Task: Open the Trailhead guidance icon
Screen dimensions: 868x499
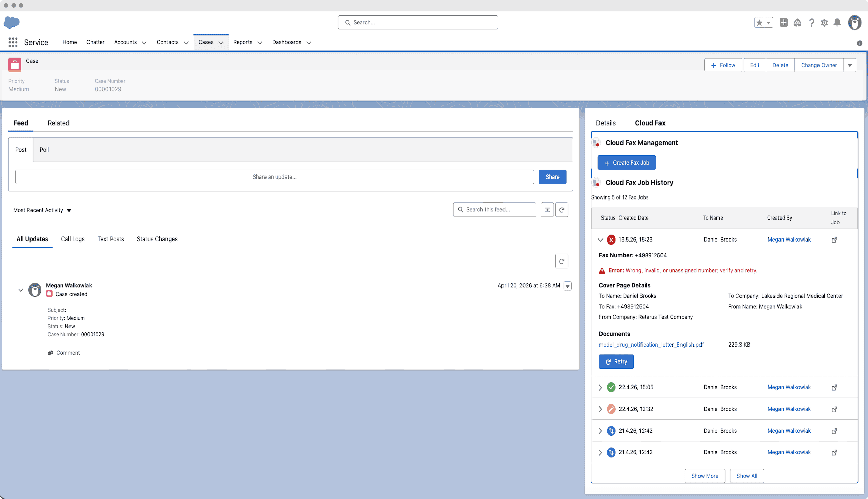Action: coord(797,23)
